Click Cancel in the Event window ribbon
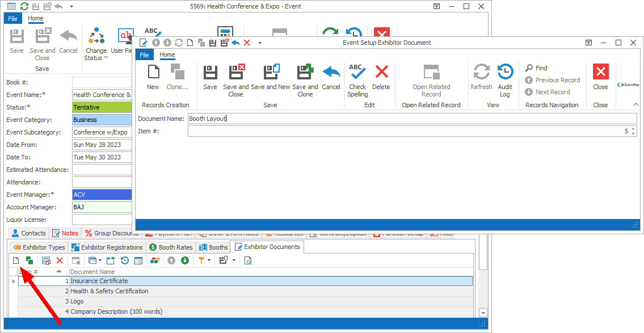The width and height of the screenshot is (644, 333). pos(68,41)
